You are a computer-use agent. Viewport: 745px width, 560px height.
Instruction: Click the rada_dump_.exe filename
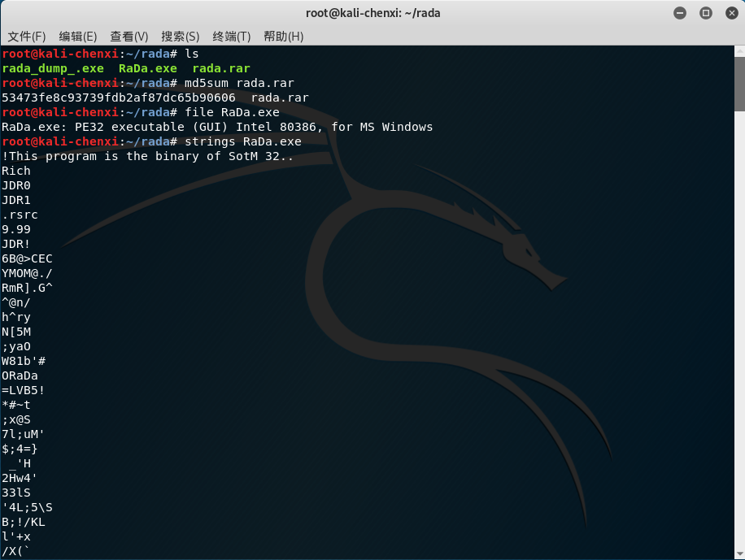53,69
